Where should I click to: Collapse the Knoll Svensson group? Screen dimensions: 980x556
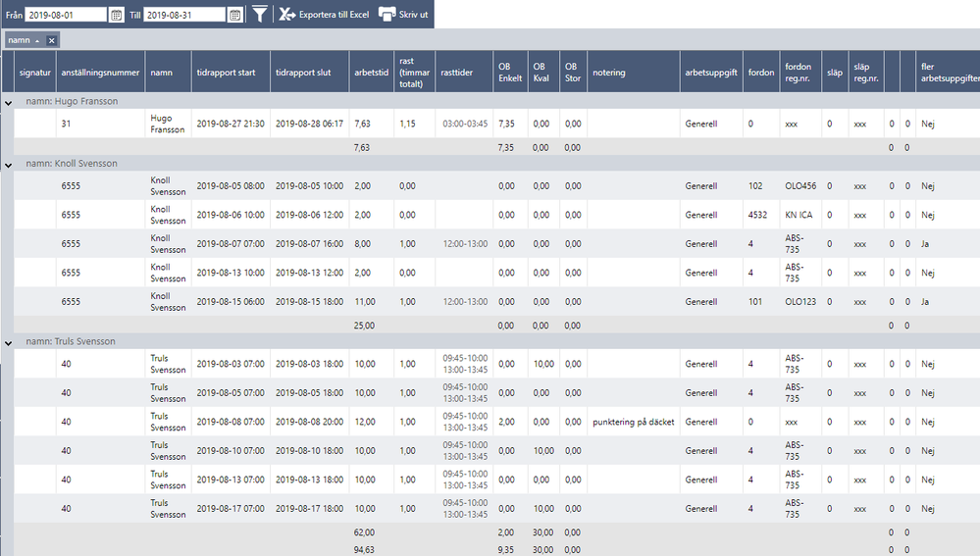[8, 165]
